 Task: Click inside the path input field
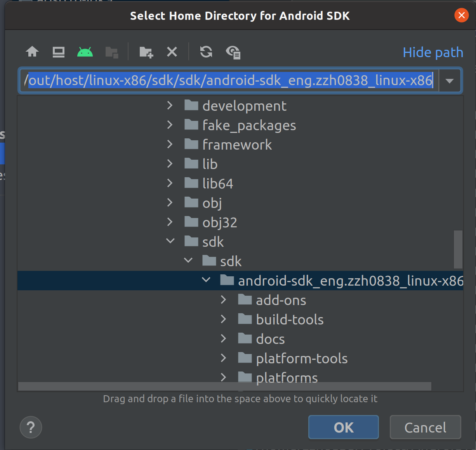[x=229, y=81]
